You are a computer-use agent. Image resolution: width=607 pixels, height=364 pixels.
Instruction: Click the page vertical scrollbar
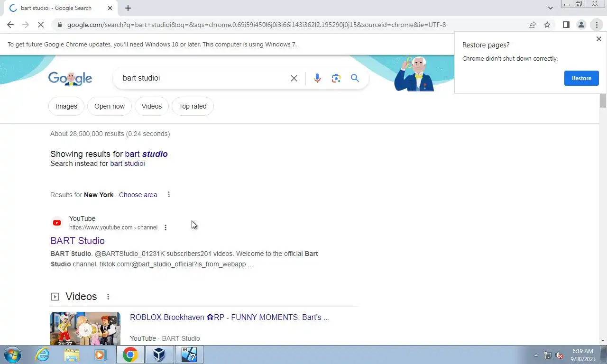[x=603, y=100]
